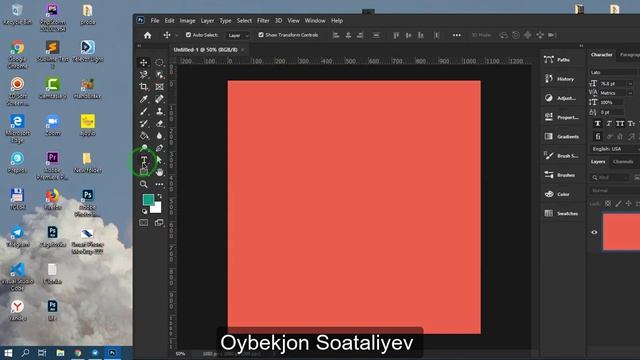
Task: Click the Home icon in options bar
Action: [x=148, y=36]
